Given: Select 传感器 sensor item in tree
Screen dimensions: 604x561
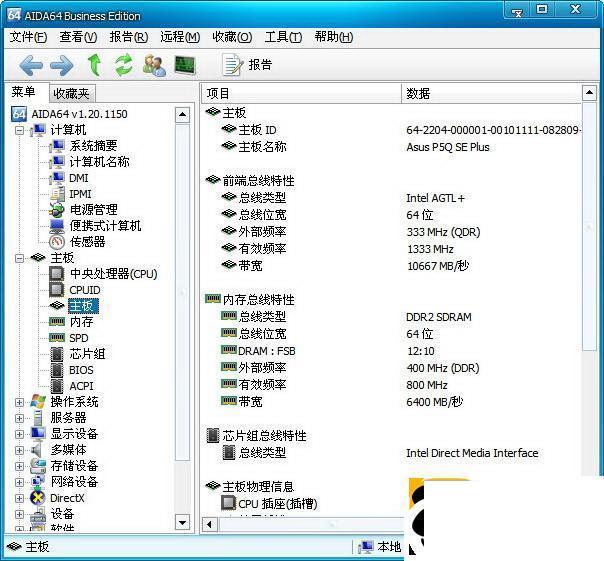Looking at the screenshot, I should [x=87, y=242].
